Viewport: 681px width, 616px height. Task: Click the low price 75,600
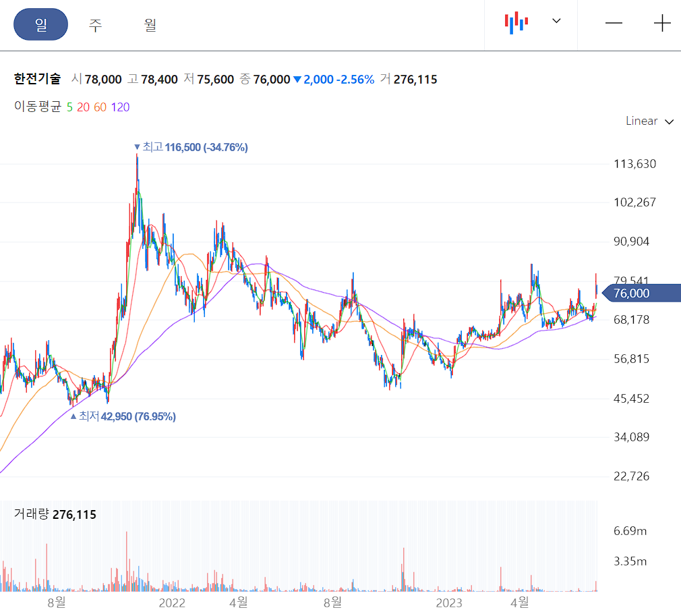click(x=215, y=80)
